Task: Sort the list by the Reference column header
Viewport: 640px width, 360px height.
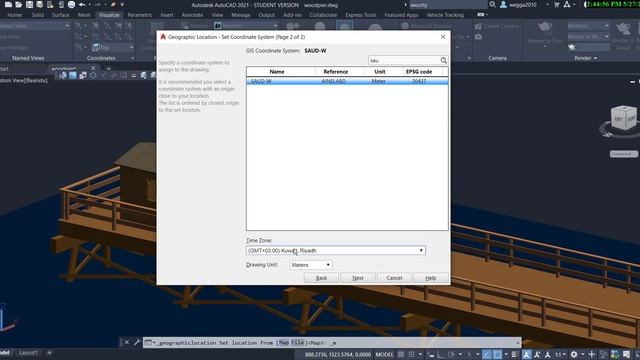Action: pos(340,71)
